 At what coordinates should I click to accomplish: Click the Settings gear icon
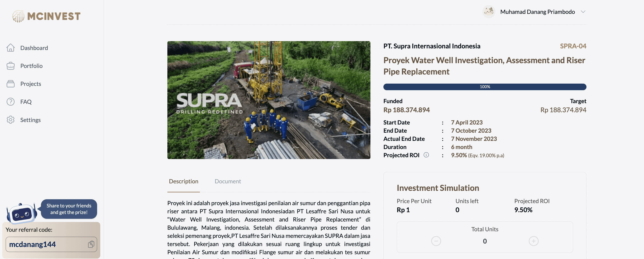click(x=10, y=120)
